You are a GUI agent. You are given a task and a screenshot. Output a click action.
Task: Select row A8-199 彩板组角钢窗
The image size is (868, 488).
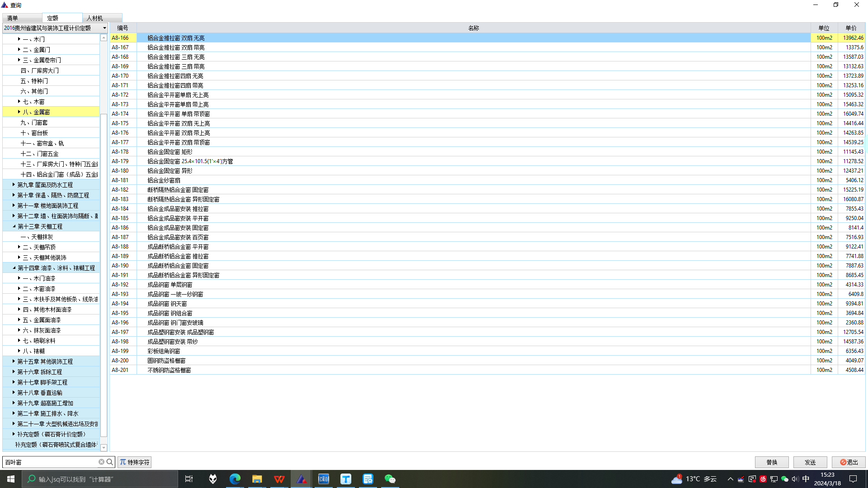[x=487, y=351]
